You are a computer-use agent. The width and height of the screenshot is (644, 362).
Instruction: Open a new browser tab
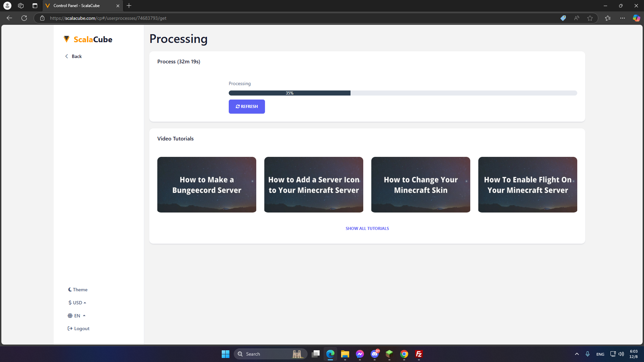coord(129,6)
